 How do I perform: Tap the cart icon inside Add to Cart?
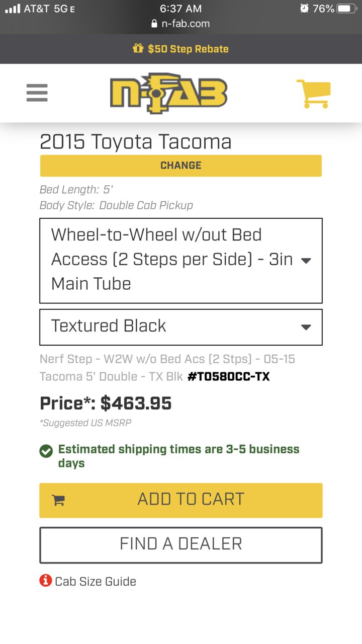pyautogui.click(x=58, y=500)
